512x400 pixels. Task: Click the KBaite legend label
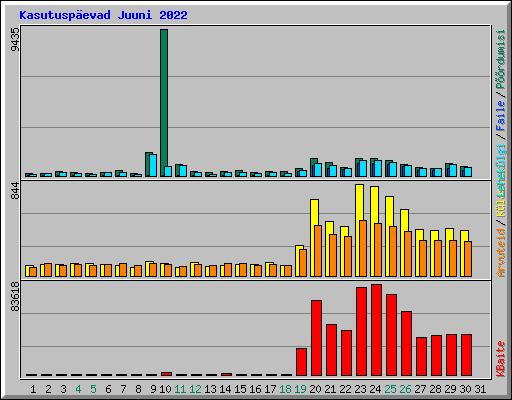pyautogui.click(x=501, y=359)
